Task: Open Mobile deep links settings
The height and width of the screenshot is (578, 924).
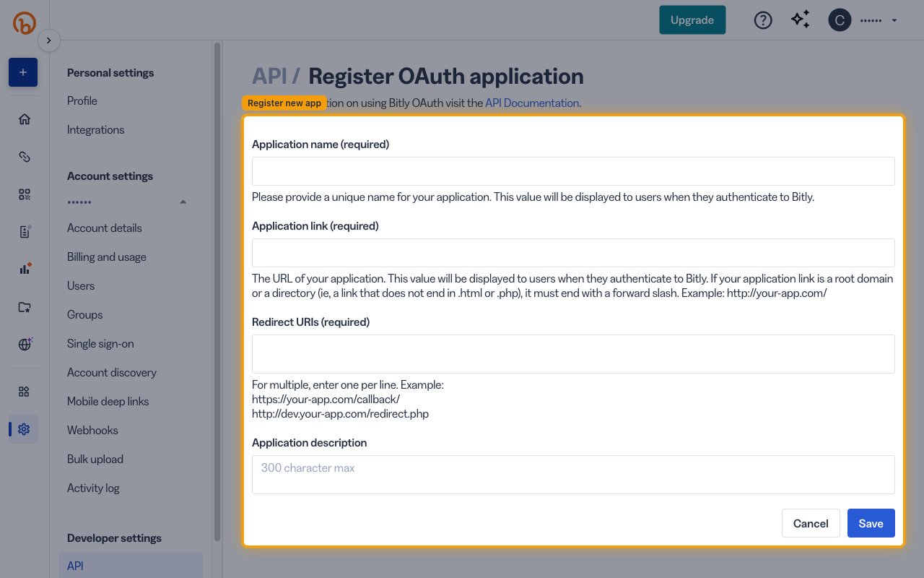Action: pos(108,402)
